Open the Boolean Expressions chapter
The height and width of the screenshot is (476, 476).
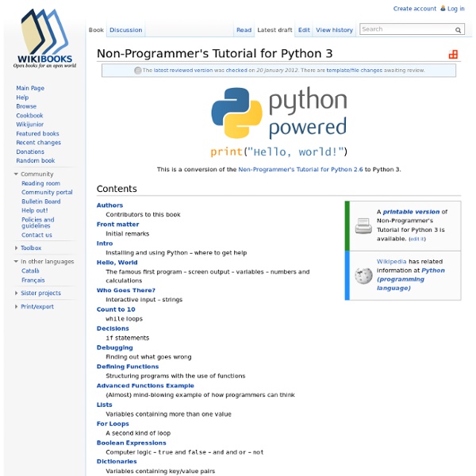point(131,443)
